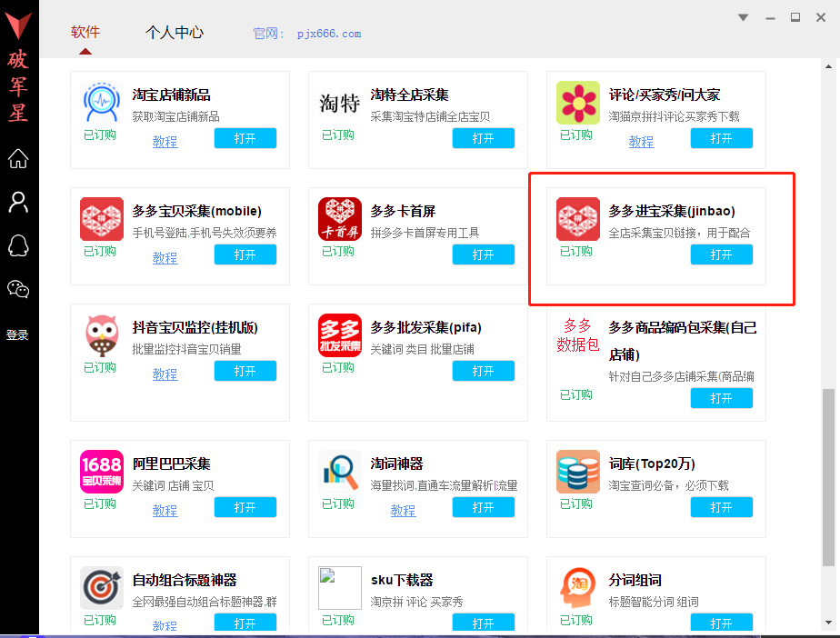
Task: Click the sku下载器 title text
Action: 402,580
